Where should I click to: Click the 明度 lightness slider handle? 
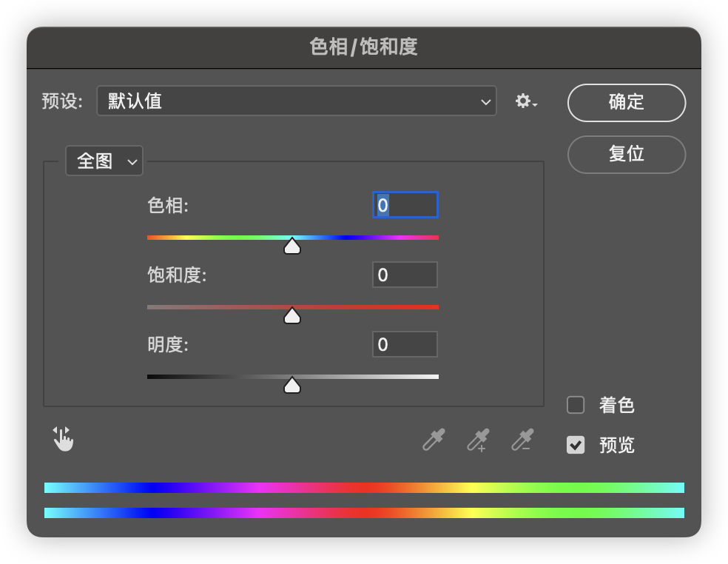point(292,386)
